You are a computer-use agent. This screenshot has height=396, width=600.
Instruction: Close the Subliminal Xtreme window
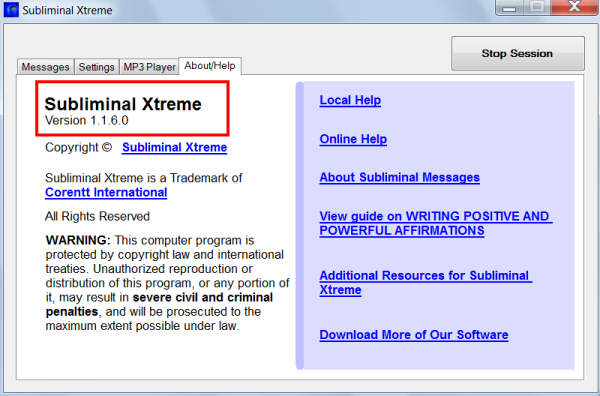(x=574, y=7)
